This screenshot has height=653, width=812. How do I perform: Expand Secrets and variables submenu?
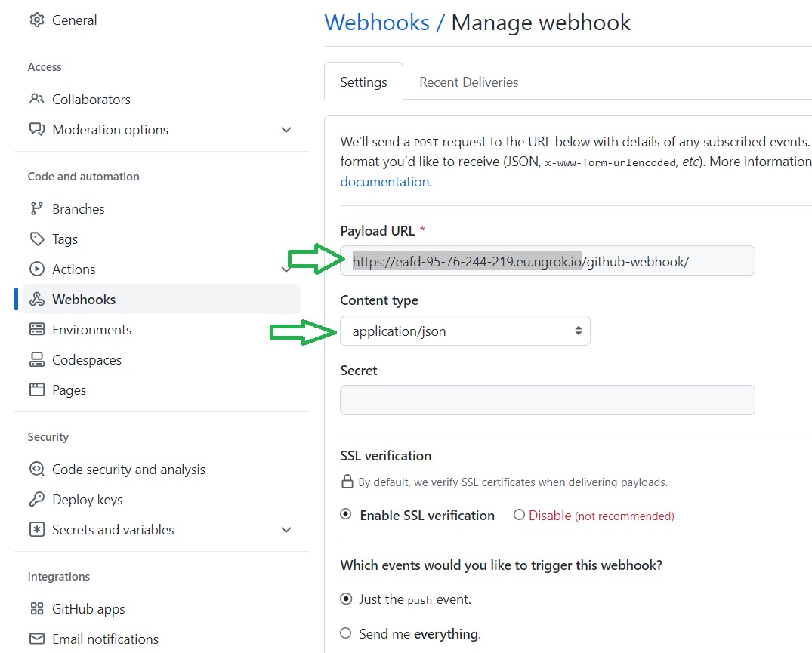[286, 530]
